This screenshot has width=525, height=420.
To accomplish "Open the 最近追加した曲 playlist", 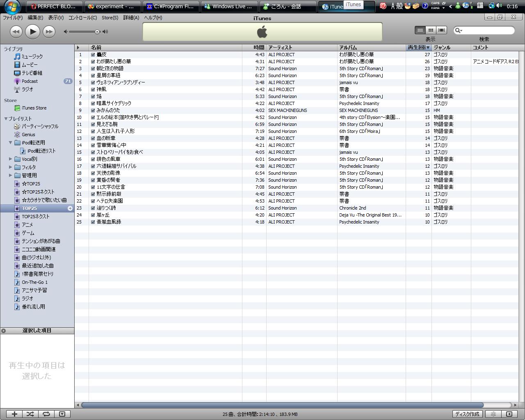I will coord(34,266).
